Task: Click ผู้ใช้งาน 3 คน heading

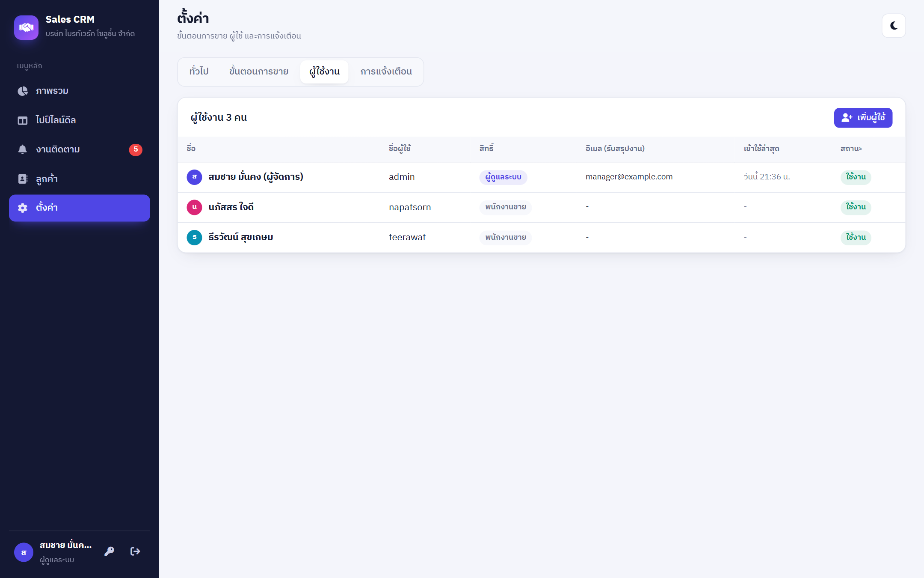Action: point(219,118)
